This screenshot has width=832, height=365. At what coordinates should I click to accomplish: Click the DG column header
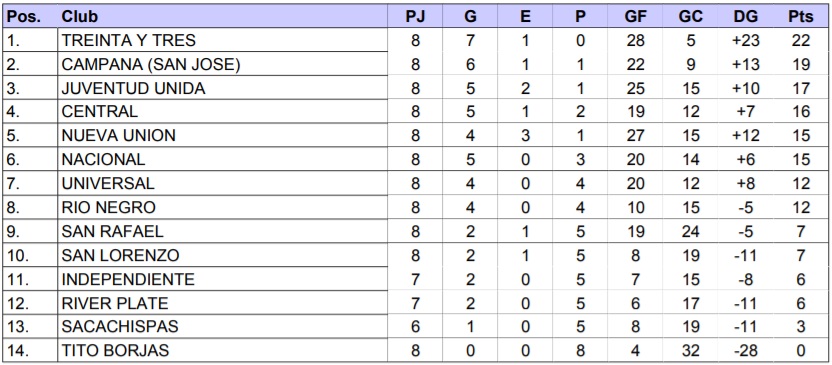[746, 16]
